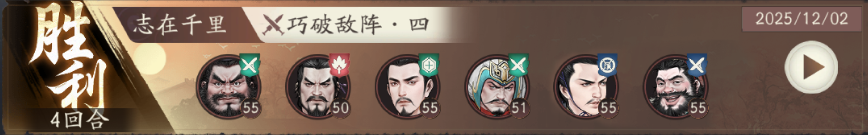Click the 2025/12/02 date label

[802, 19]
